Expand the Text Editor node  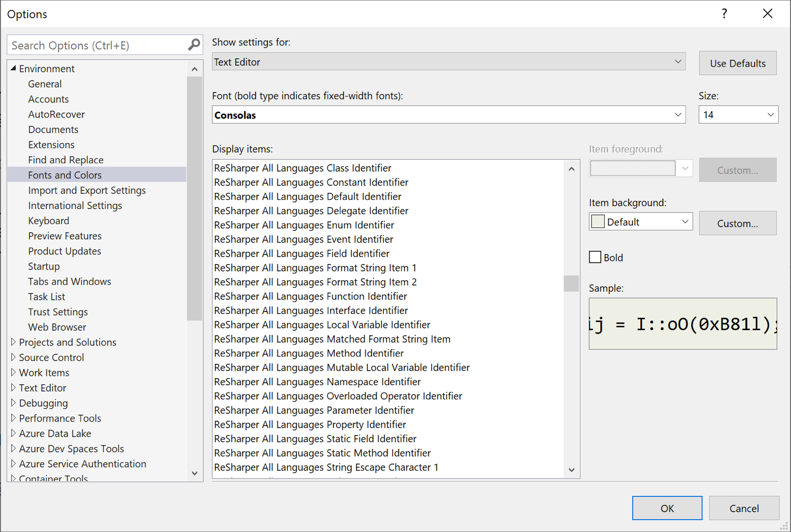(x=13, y=388)
